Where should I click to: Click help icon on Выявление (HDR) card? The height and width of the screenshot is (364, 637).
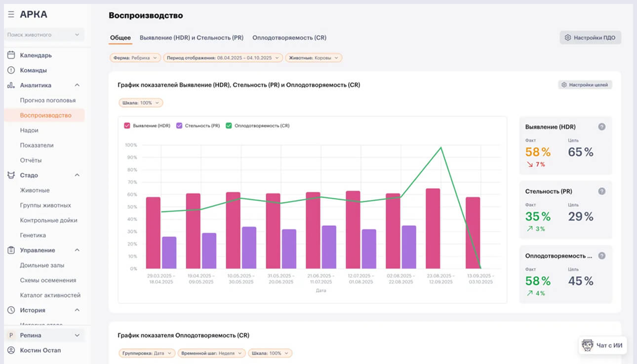(601, 127)
